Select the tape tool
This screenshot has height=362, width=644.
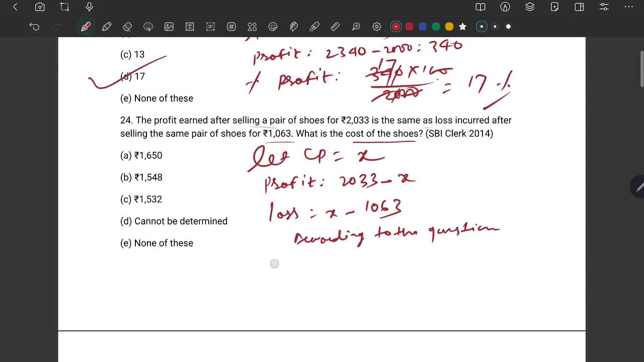(x=294, y=27)
